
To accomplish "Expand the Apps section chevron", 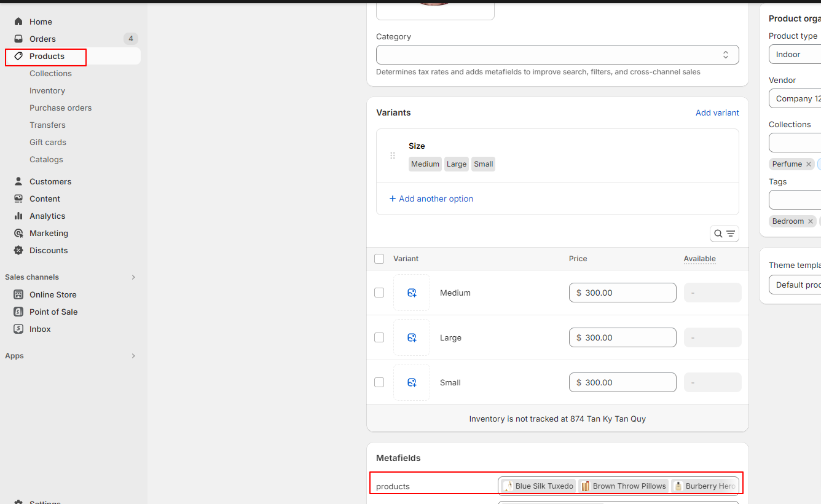I will coord(133,356).
